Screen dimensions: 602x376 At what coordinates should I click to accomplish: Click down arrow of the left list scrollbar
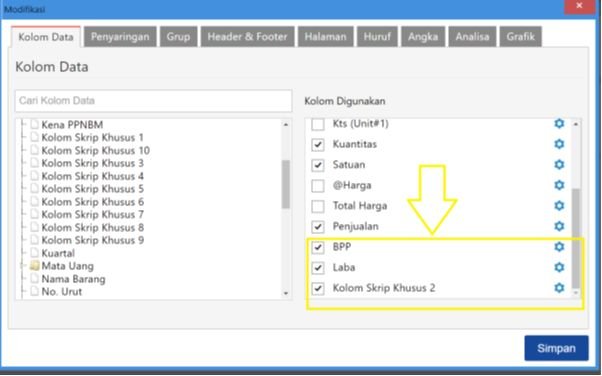click(x=286, y=293)
